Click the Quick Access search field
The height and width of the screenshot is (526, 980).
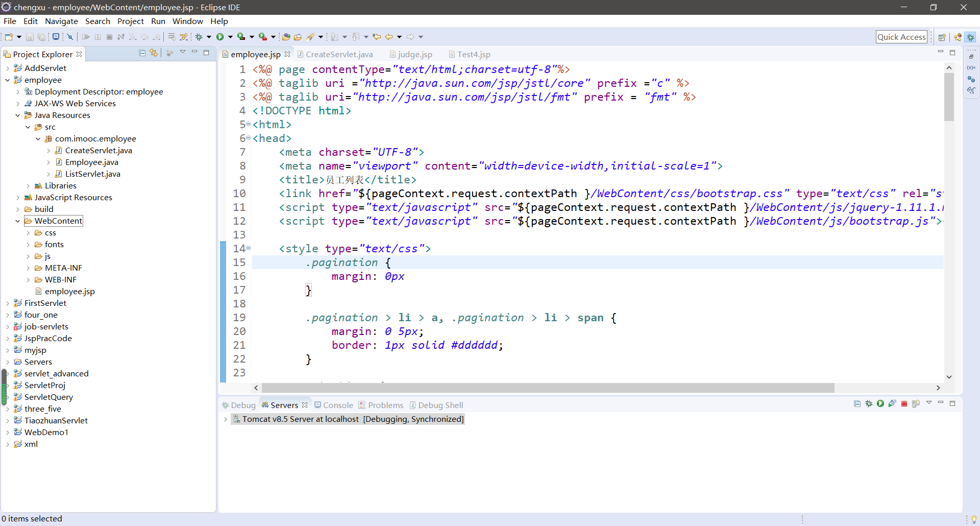pyautogui.click(x=901, y=37)
